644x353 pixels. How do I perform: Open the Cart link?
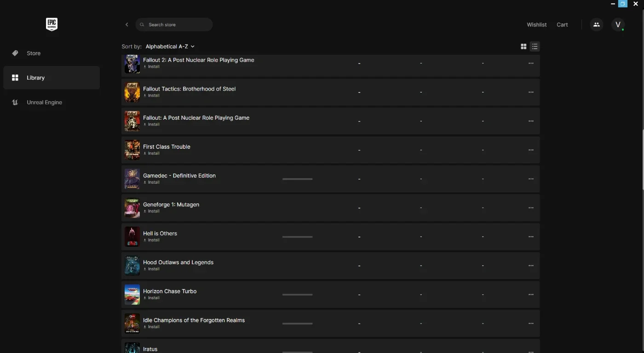562,25
